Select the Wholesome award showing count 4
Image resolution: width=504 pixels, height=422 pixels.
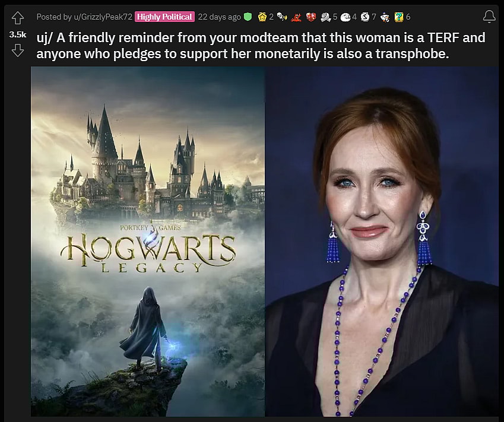pos(346,17)
